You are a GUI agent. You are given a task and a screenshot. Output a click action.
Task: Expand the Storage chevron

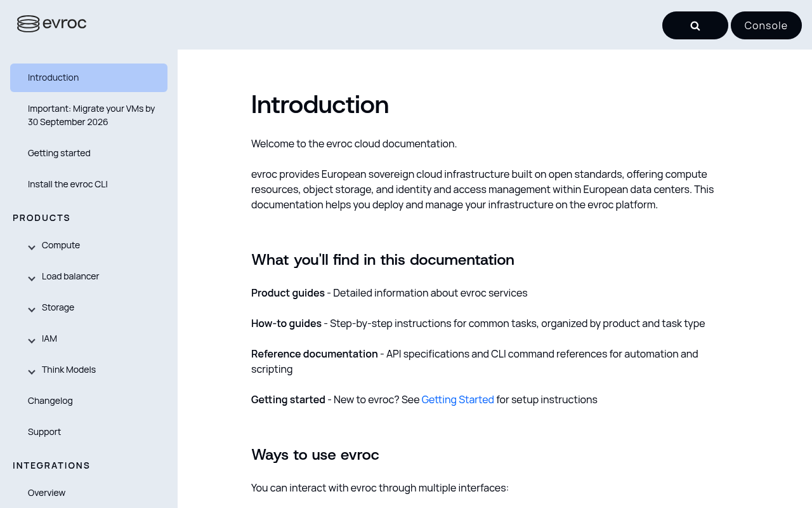(32, 309)
